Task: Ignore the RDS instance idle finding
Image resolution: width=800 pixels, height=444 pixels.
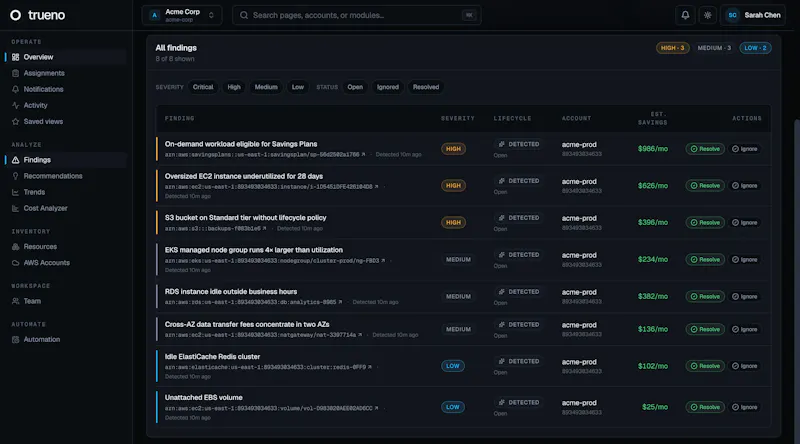Action: pos(745,297)
